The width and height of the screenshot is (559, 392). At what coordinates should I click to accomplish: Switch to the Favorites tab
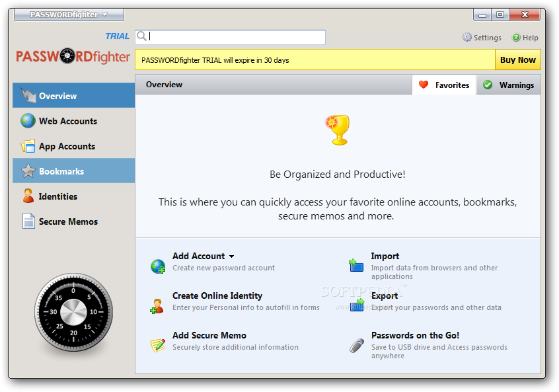(444, 85)
